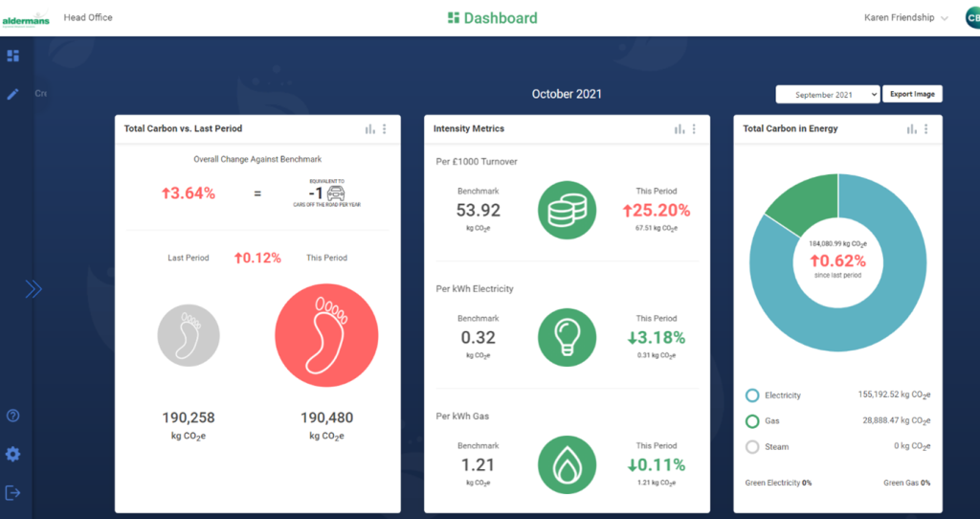Open three-dot menu on Intensity Metrics card
The image size is (980, 519).
pyautogui.click(x=694, y=129)
